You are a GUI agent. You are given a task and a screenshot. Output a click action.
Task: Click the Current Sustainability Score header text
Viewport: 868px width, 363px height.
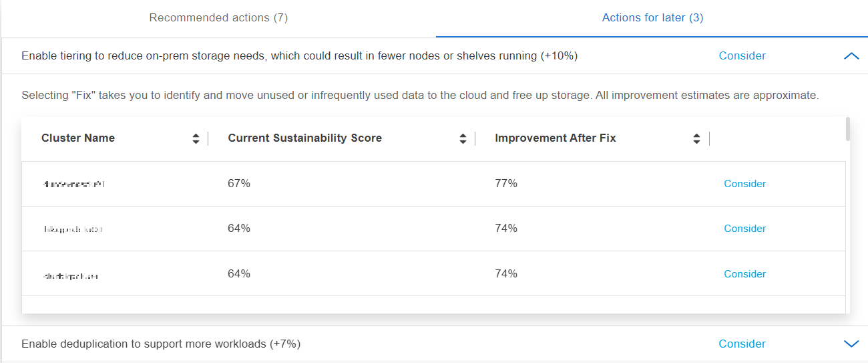304,138
